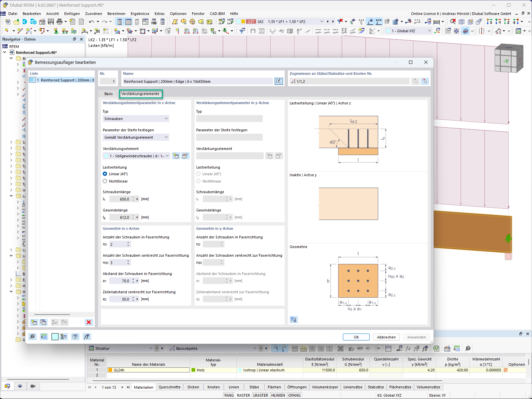Confirm with the OK button
The image size is (532, 399).
pos(356,337)
